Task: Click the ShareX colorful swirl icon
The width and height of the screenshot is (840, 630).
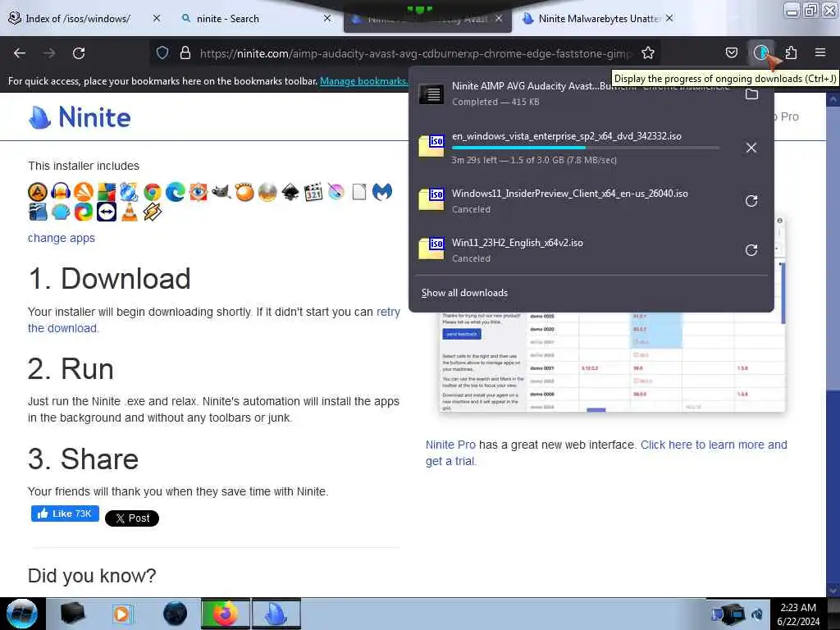Action: coord(84,212)
